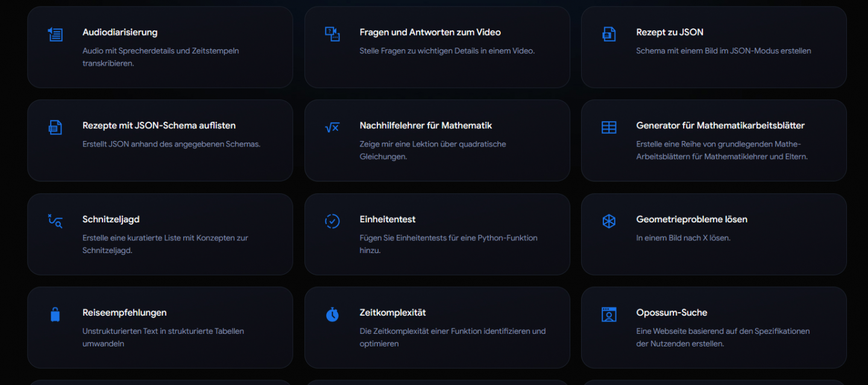Screen dimensions: 868x385
Task: Click the luggage icon for Reiseempfehlungen
Action: click(55, 315)
